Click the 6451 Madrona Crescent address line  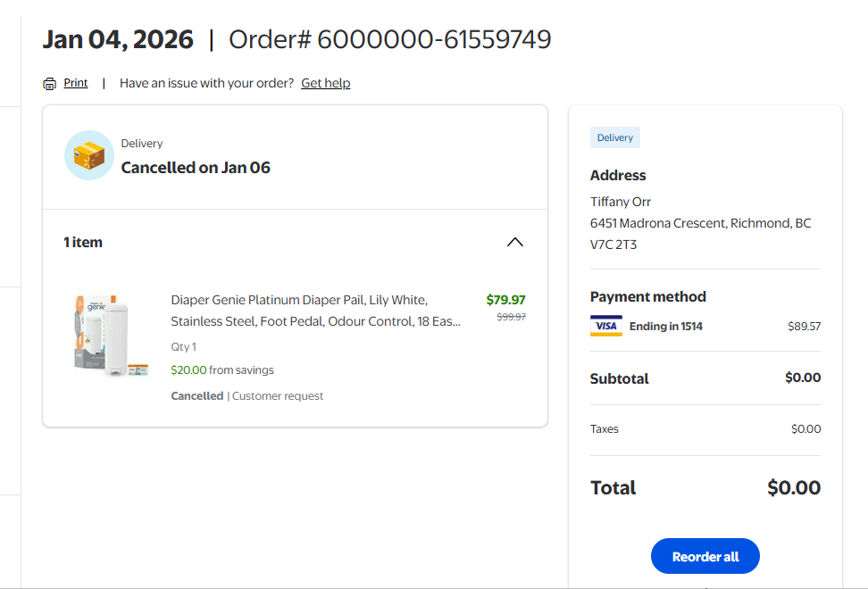(700, 223)
